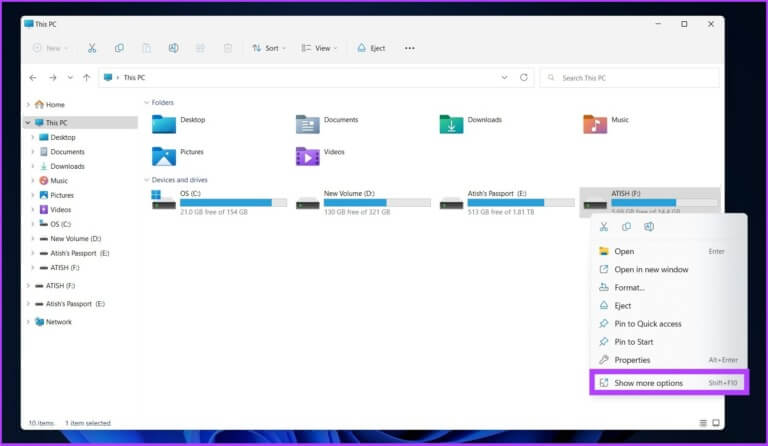The width and height of the screenshot is (768, 446).
Task: Click the Copy icon in the toolbar
Action: pos(119,48)
